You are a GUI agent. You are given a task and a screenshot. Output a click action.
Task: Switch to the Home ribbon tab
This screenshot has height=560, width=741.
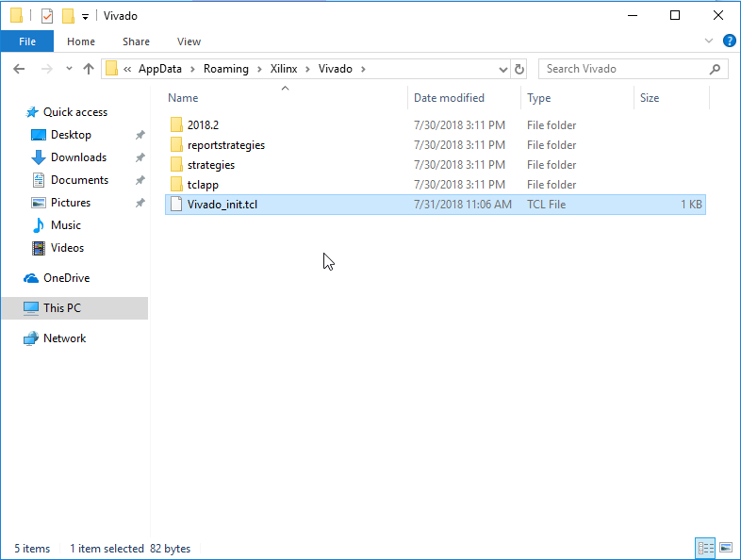81,41
